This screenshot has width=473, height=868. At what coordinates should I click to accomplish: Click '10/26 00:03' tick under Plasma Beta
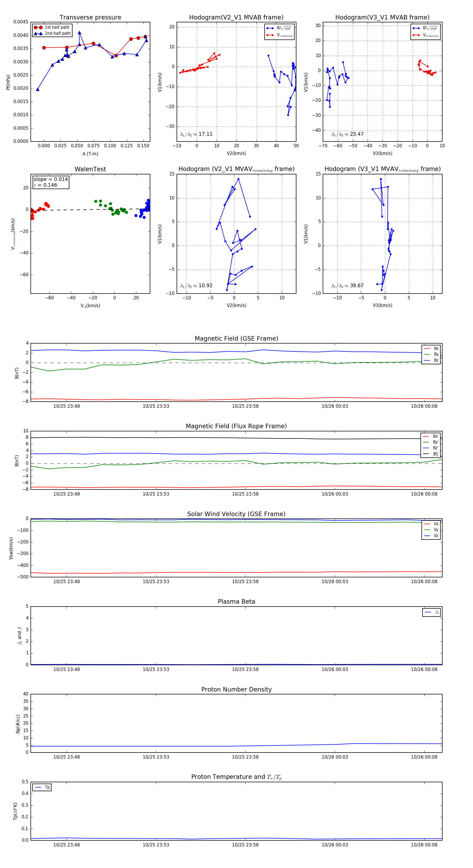coord(335,669)
